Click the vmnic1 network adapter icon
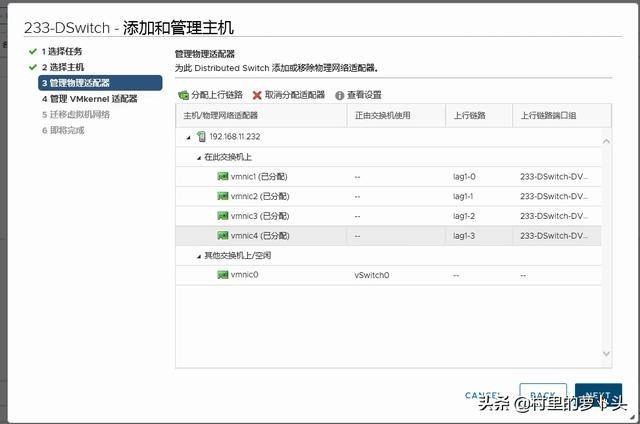 tap(222, 176)
